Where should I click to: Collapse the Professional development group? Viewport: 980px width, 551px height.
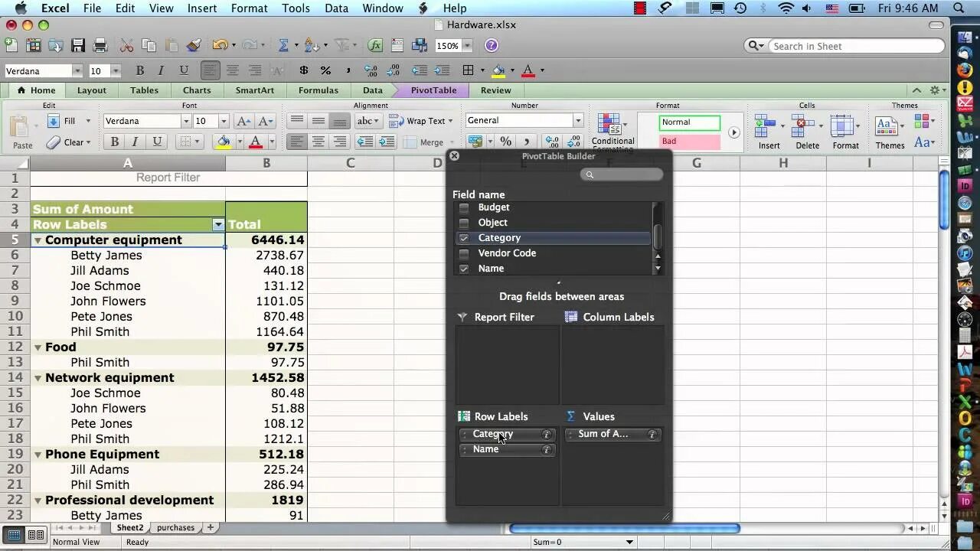pos(38,500)
